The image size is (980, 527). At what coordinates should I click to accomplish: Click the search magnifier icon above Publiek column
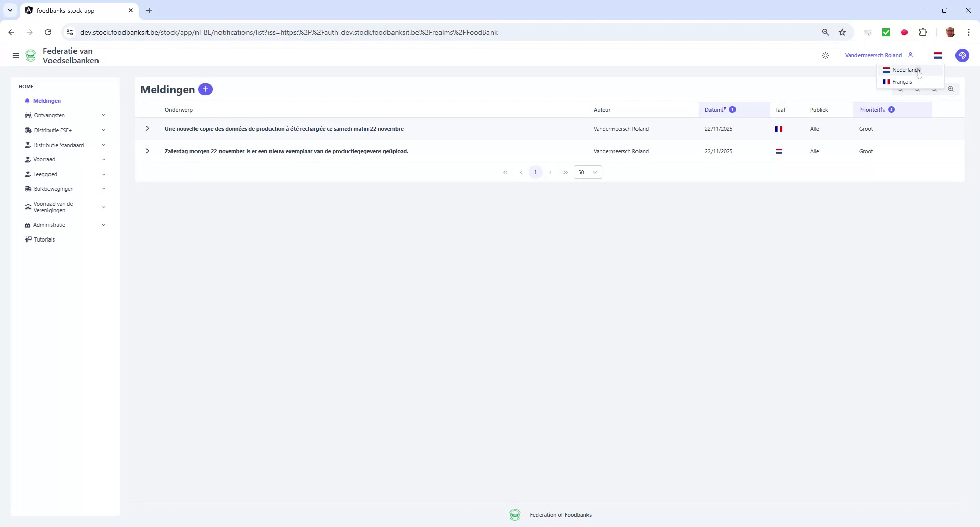(901, 89)
